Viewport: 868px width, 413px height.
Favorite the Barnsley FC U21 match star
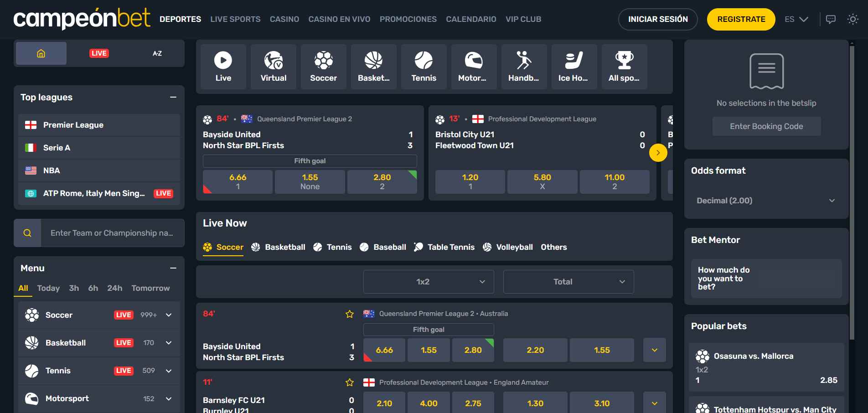[350, 382]
